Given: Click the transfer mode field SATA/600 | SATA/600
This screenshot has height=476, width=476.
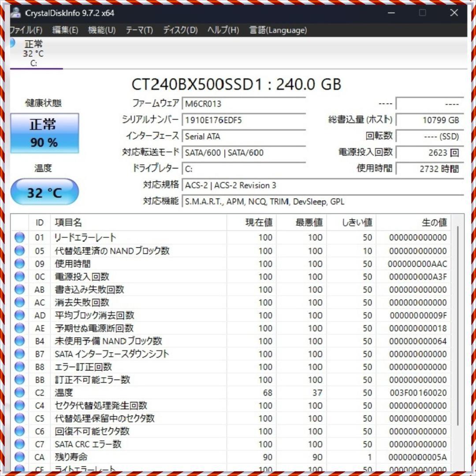Looking at the screenshot, I should tap(244, 152).
